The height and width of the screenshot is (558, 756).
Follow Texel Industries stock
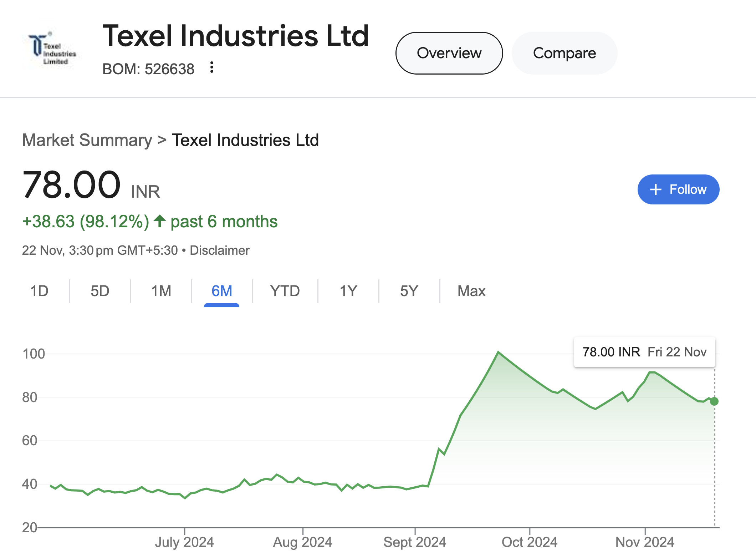point(678,189)
